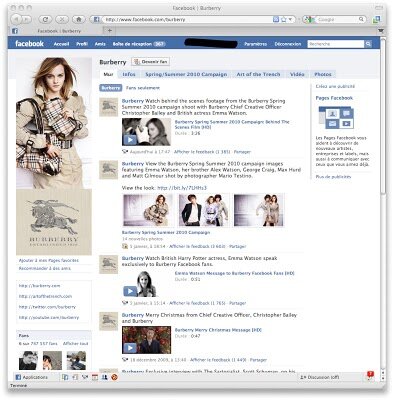Click Partager on the Behind The Scenes post
Image resolution: width=394 pixels, height=400 pixels.
click(x=242, y=152)
